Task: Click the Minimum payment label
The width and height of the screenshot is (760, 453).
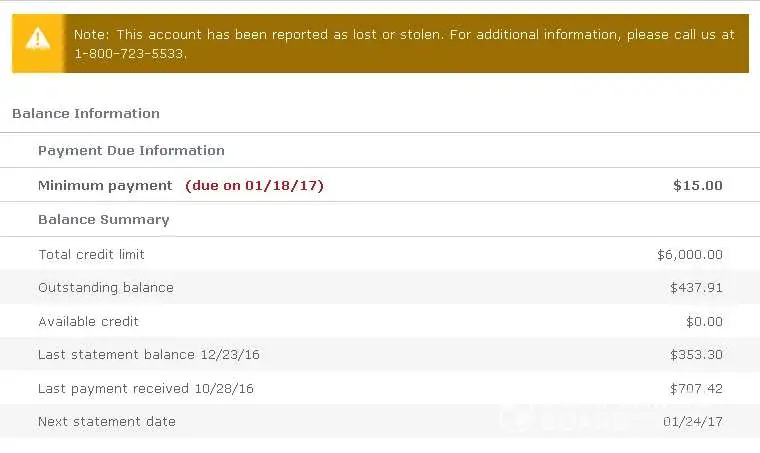Action: pos(105,186)
